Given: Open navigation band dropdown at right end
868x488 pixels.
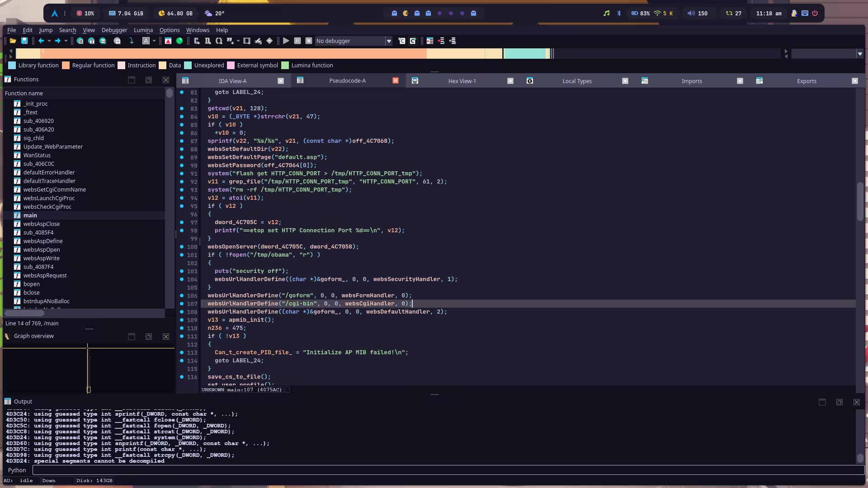Looking at the screenshot, I should pos(859,54).
